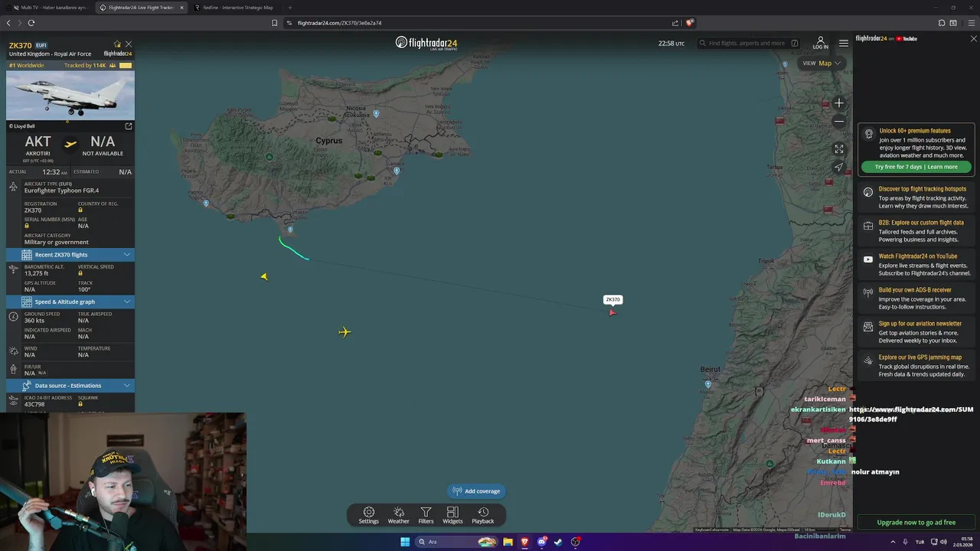The height and width of the screenshot is (551, 980).
Task: Click the Brave shields icon
Action: point(689,23)
